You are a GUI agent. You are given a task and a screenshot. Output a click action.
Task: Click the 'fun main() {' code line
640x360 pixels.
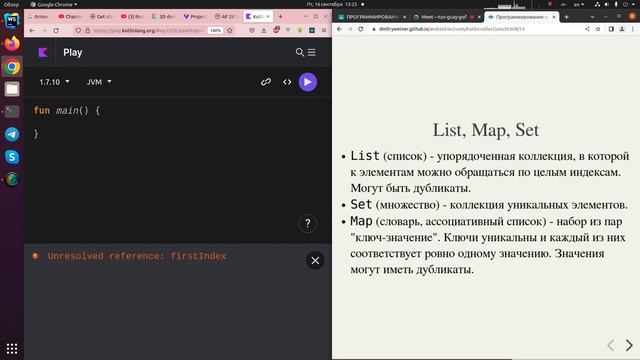click(x=67, y=110)
